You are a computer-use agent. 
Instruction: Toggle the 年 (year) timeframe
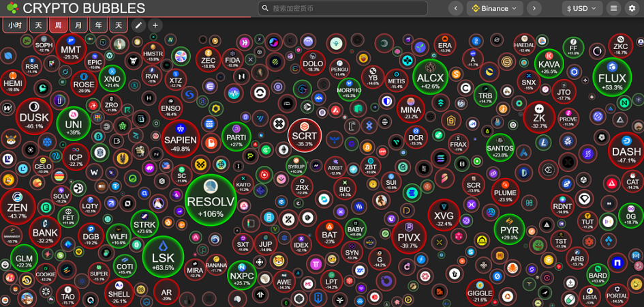click(99, 25)
